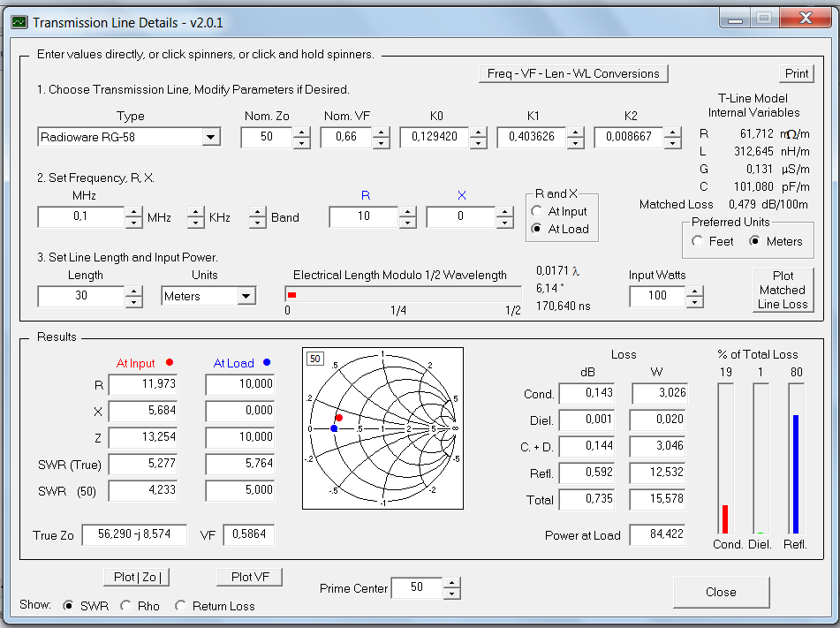Show Return Loss in results
The width and height of the screenshot is (840, 628).
click(215, 606)
